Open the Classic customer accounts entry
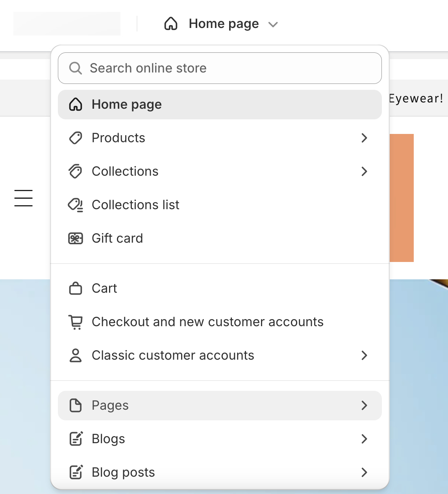The image size is (448, 494). click(173, 355)
